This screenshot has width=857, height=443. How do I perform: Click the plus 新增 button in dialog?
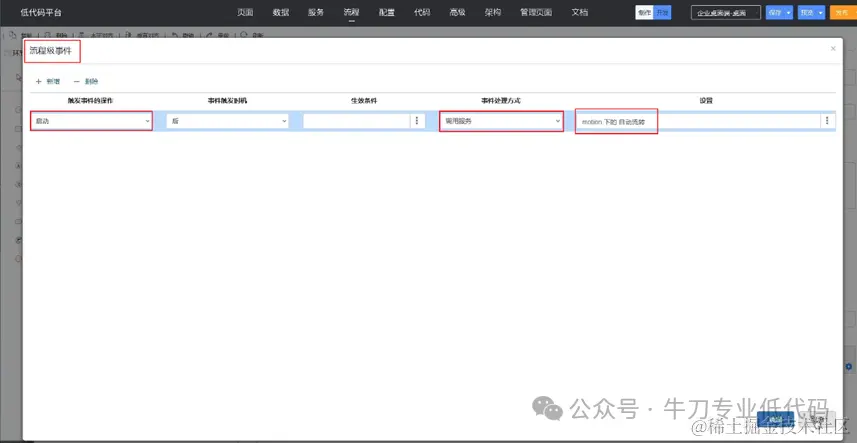tap(48, 81)
